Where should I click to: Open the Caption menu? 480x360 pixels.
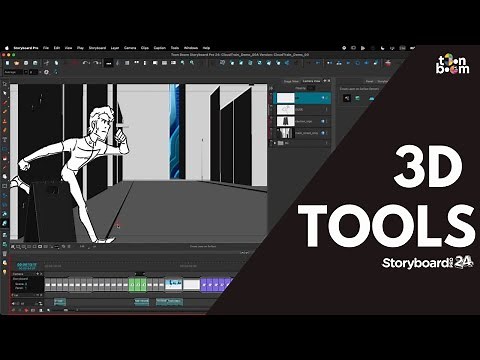159,48
